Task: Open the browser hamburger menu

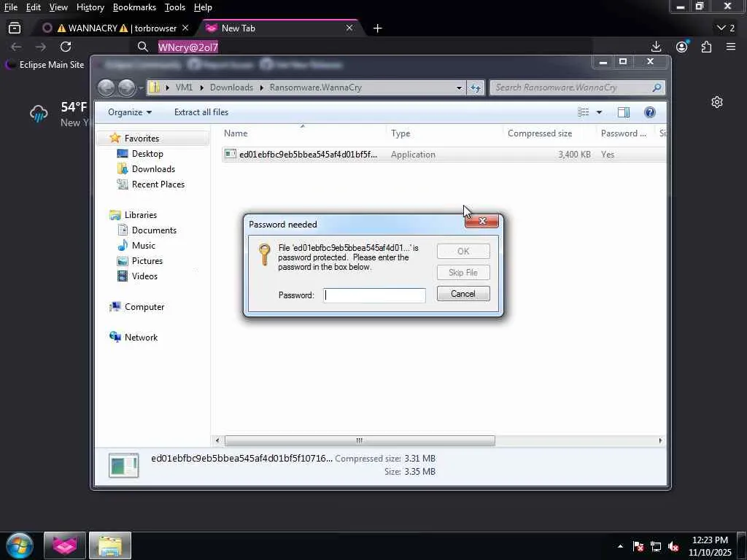Action: (x=731, y=47)
